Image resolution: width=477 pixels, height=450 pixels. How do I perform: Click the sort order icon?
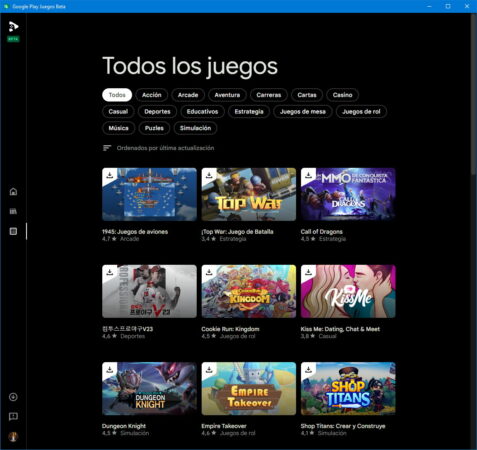tap(107, 148)
